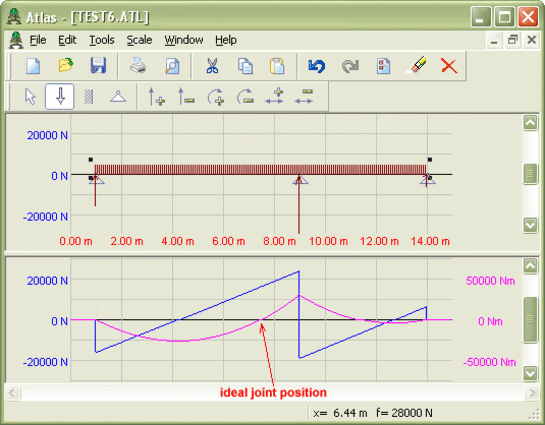
Task: Undo last action arrow icon
Action: pos(317,66)
